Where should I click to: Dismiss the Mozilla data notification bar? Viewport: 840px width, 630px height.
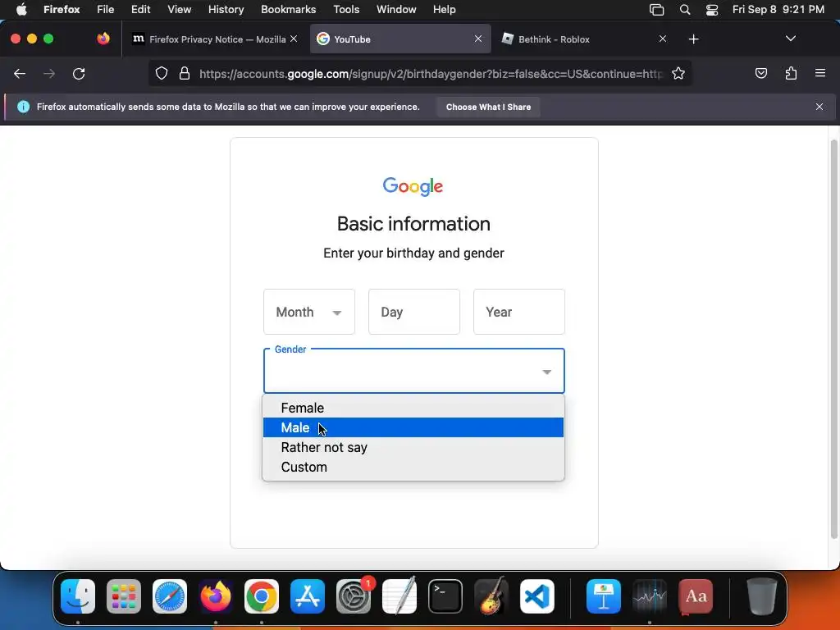(819, 107)
